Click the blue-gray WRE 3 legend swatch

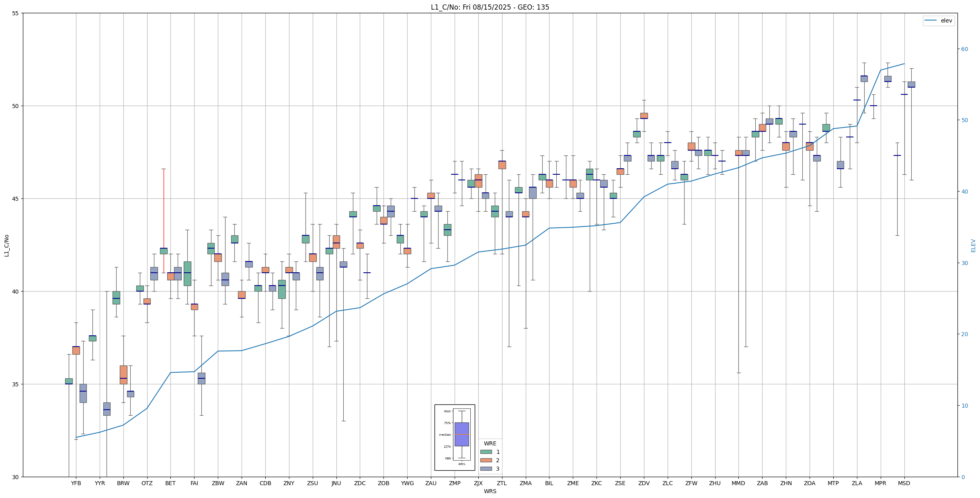point(486,469)
